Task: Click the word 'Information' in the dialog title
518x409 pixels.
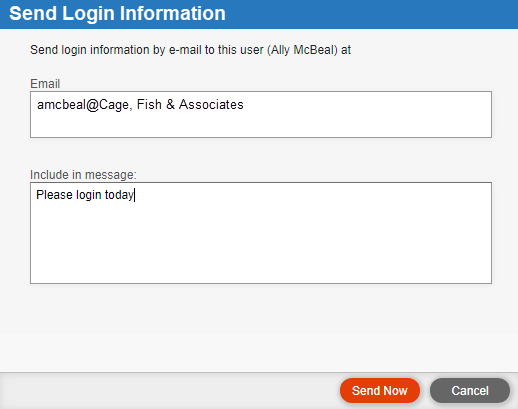Action: point(172,13)
